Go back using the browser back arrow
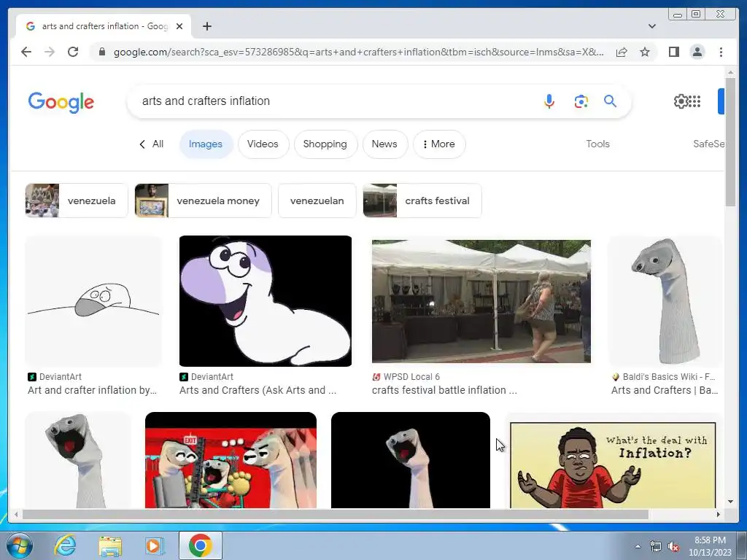This screenshot has width=747, height=560. point(26,52)
